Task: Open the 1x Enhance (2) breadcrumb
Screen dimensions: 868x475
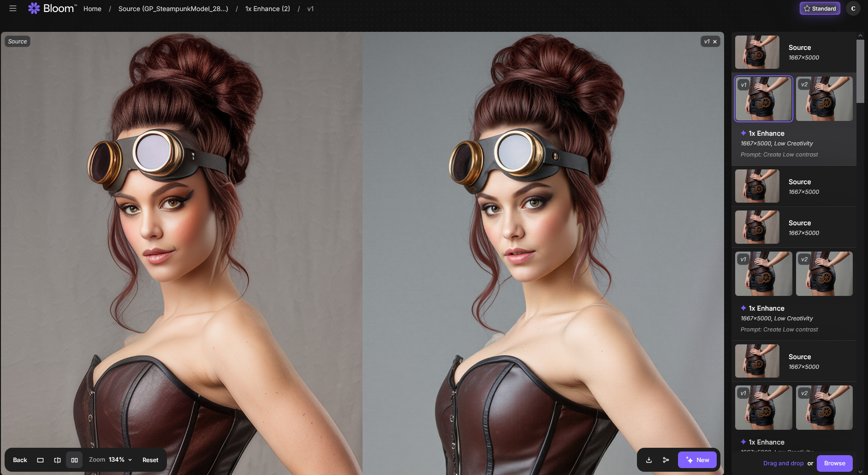Action: [268, 9]
